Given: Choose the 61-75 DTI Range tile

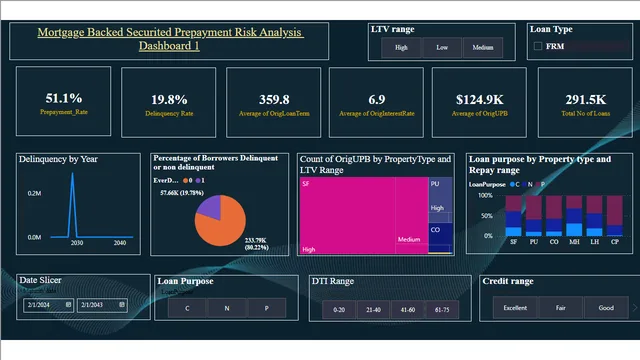Looking at the screenshot, I should click(x=442, y=310).
